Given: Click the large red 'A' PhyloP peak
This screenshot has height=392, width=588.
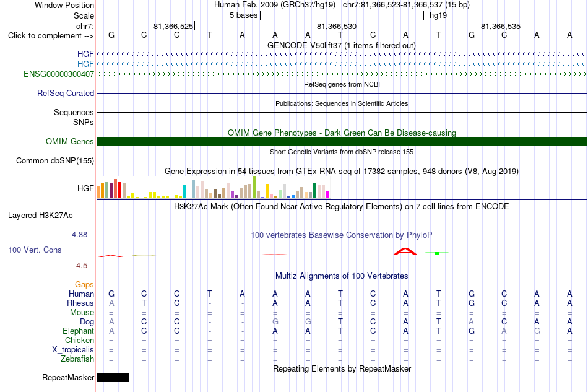Looking at the screenshot, I should pos(405,251).
